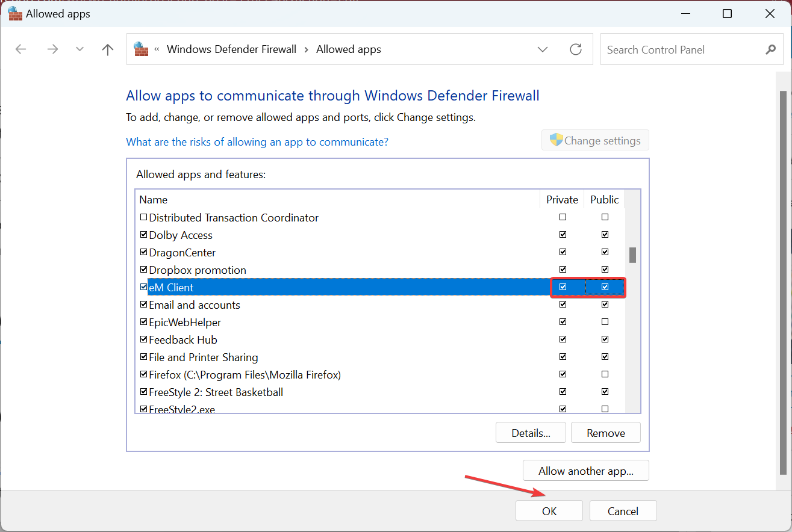Select Windows Defender Firewall breadcrumb
The height and width of the screenshot is (532, 792).
(x=231, y=49)
